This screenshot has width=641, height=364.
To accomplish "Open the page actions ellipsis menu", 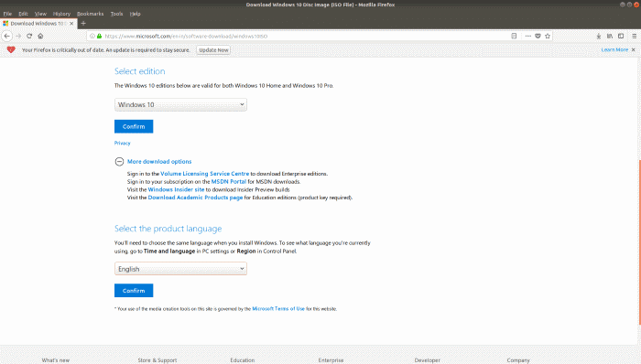I will (x=527, y=36).
